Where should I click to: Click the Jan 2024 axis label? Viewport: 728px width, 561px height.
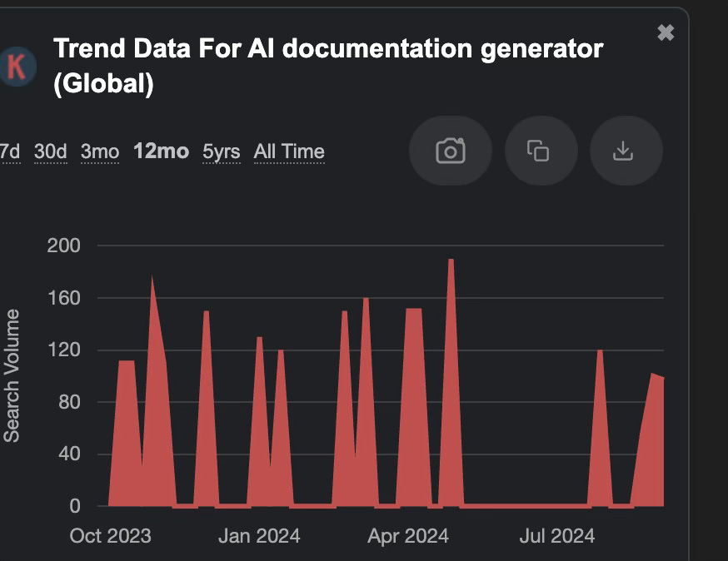259,536
